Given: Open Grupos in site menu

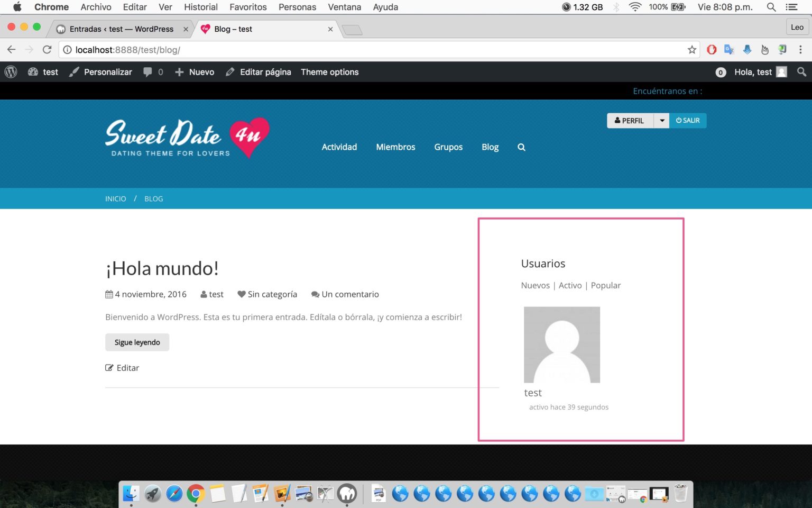Looking at the screenshot, I should (x=448, y=147).
